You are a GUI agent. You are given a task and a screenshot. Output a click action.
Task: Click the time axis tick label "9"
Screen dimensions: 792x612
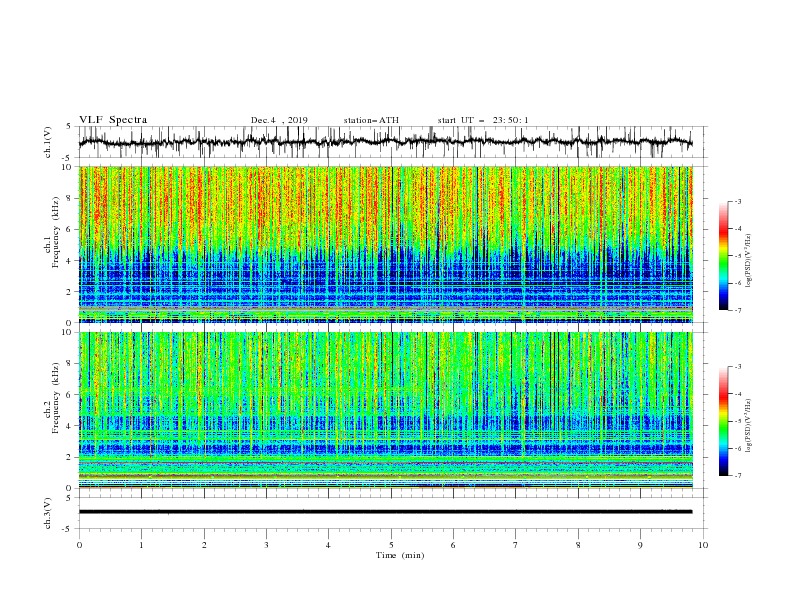(x=640, y=545)
